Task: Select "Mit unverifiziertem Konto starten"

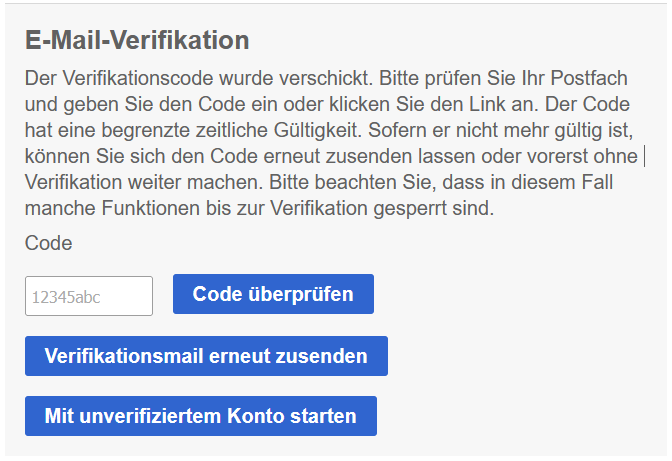Action: point(200,416)
